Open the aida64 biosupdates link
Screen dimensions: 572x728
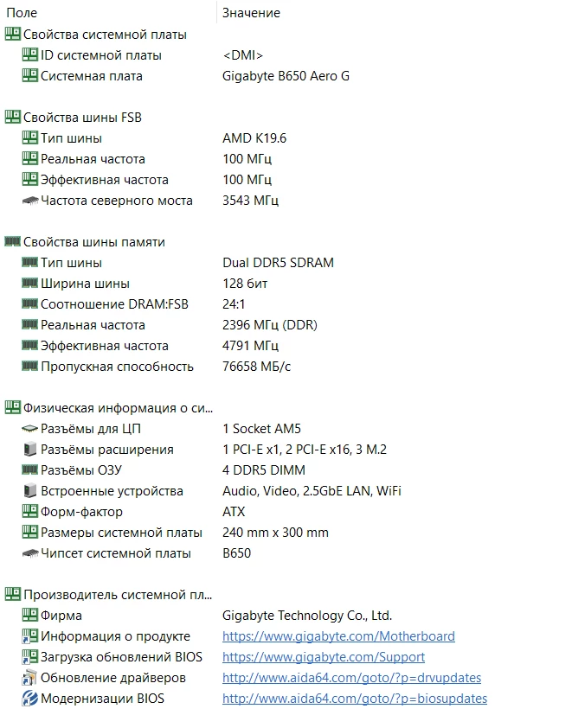click(355, 699)
